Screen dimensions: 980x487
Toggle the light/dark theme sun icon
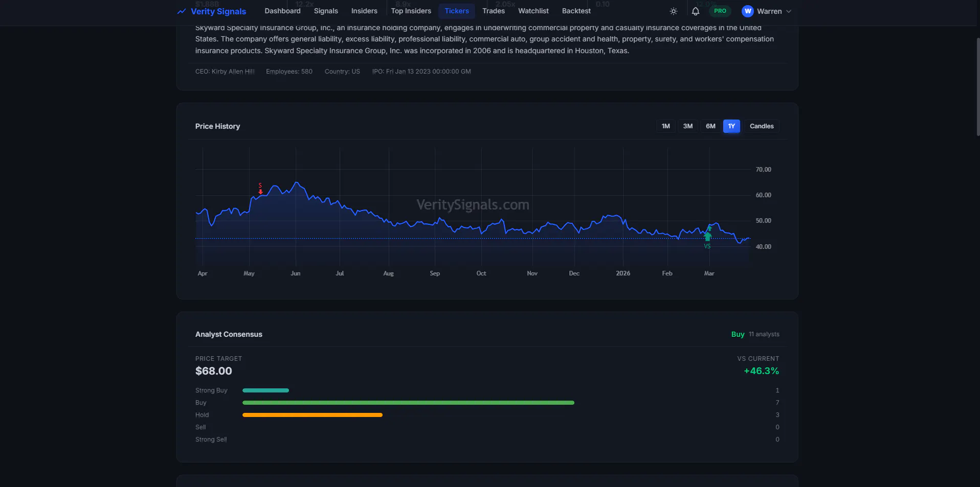click(674, 11)
